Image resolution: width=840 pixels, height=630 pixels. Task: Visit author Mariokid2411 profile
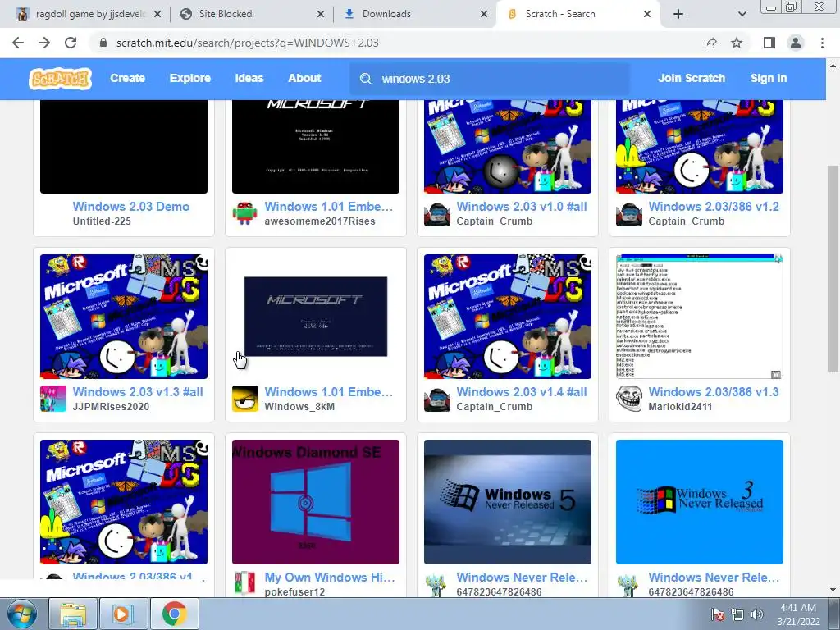[680, 407]
